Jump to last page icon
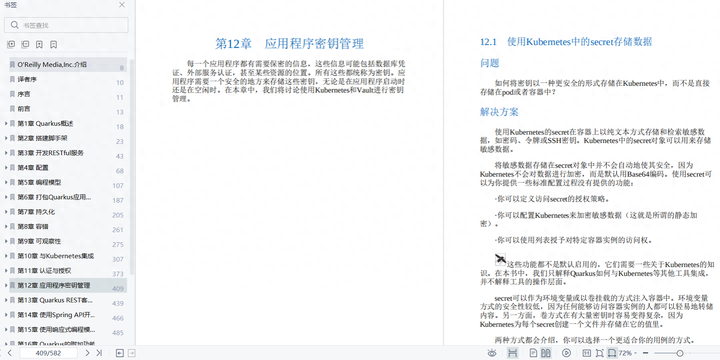The width and height of the screenshot is (720, 360). [x=99, y=353]
